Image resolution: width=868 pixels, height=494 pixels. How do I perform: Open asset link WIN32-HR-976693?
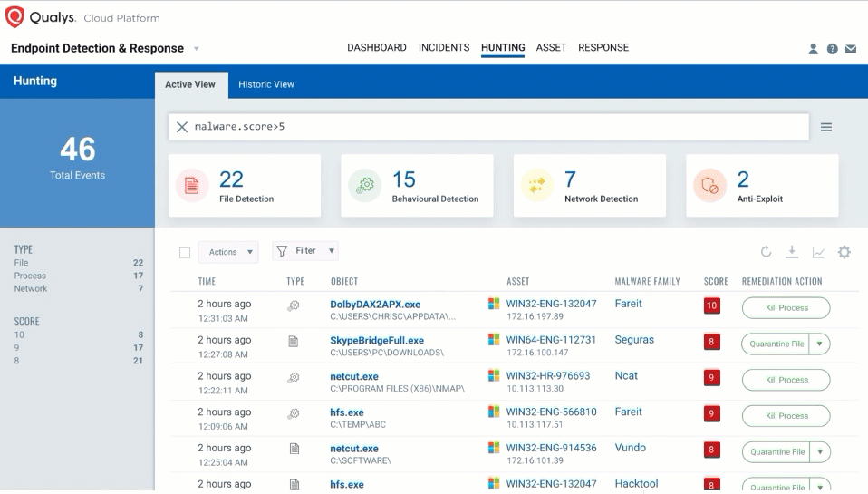point(547,375)
